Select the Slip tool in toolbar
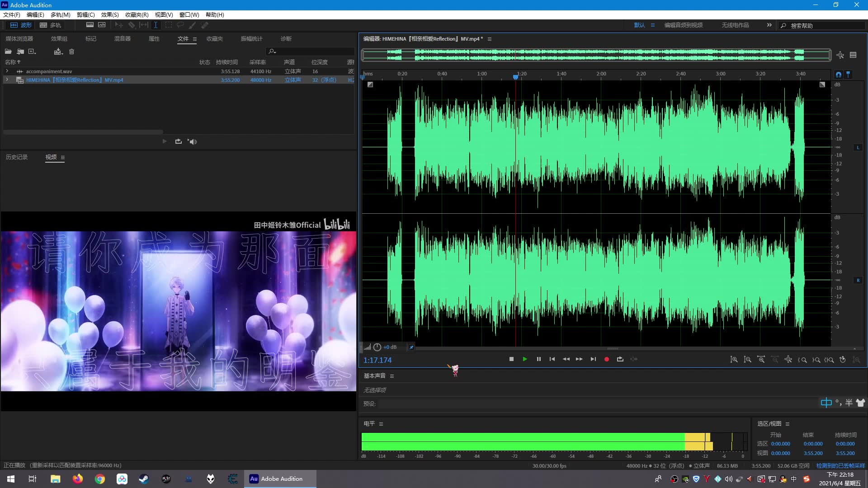Viewport: 868px width, 488px height. coord(144,25)
